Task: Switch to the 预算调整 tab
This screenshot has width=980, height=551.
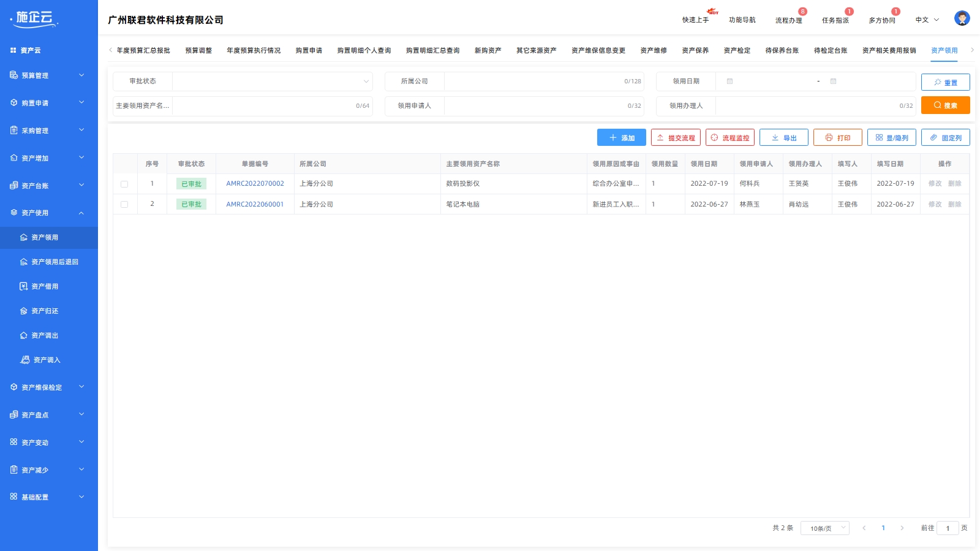Action: pos(198,50)
